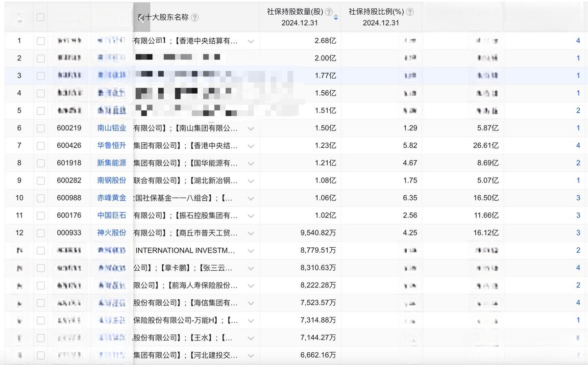The image size is (588, 365).
Task: Click stock code 600282
Action: pos(69,181)
